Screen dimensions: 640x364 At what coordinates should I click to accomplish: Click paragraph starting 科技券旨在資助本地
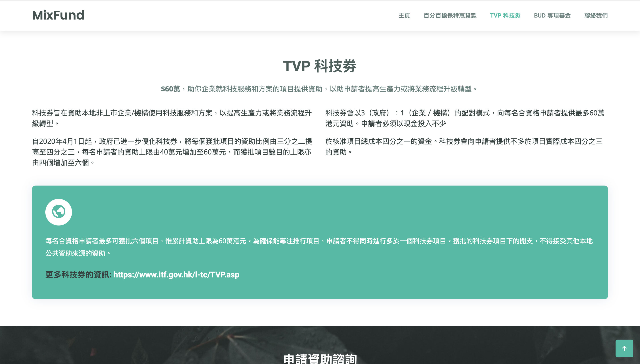click(172, 118)
